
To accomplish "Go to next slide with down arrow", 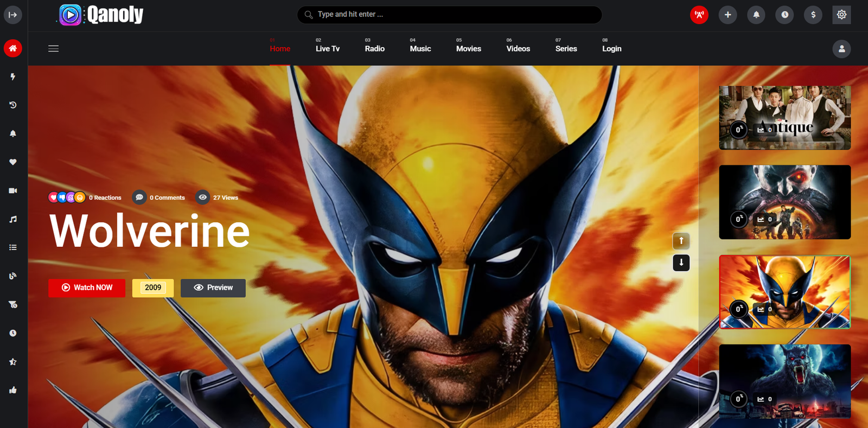I will pos(681,263).
